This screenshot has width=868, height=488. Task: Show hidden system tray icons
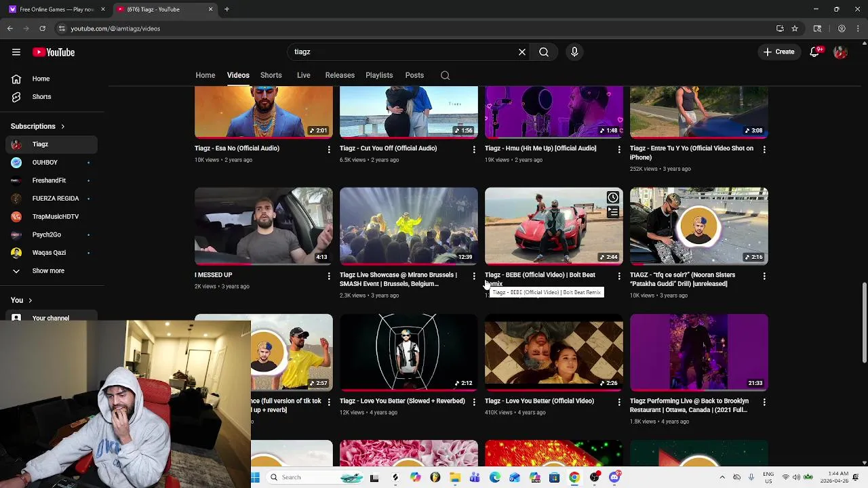click(722, 477)
